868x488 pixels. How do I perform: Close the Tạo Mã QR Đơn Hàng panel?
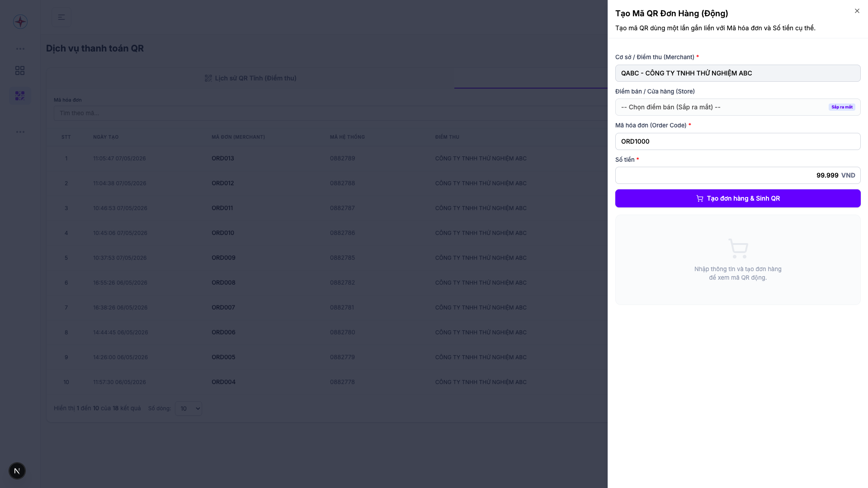[857, 11]
